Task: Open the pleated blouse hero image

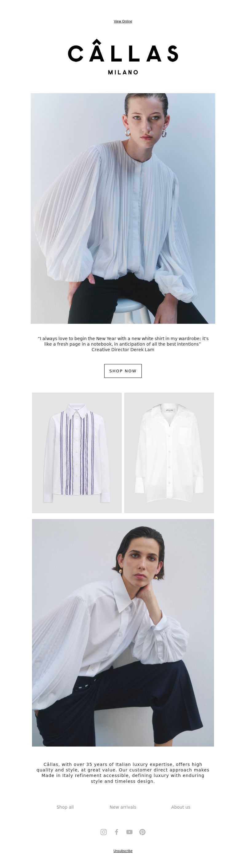Action: click(x=123, y=208)
